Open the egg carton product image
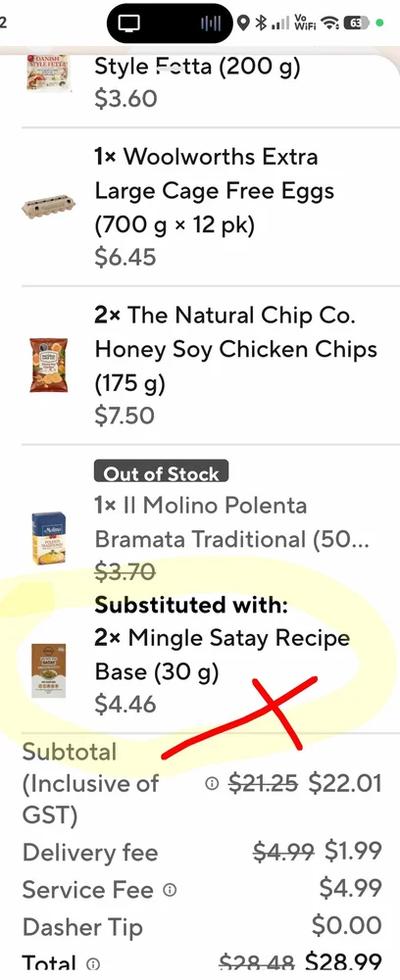This screenshot has height=980, width=400. coord(49,208)
